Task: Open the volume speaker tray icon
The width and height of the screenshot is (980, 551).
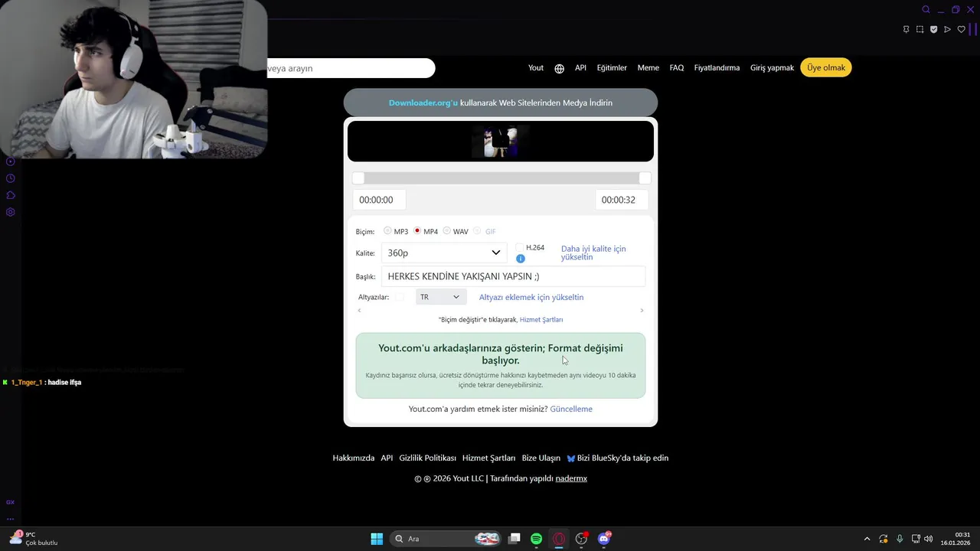Action: [x=929, y=539]
